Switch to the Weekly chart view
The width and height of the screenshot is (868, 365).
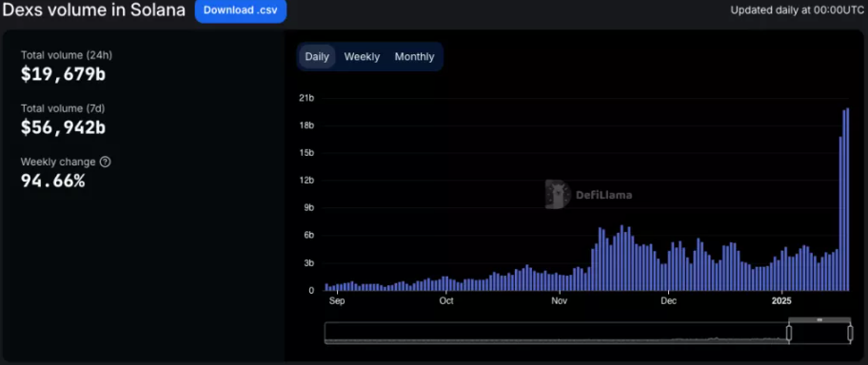[x=362, y=56]
